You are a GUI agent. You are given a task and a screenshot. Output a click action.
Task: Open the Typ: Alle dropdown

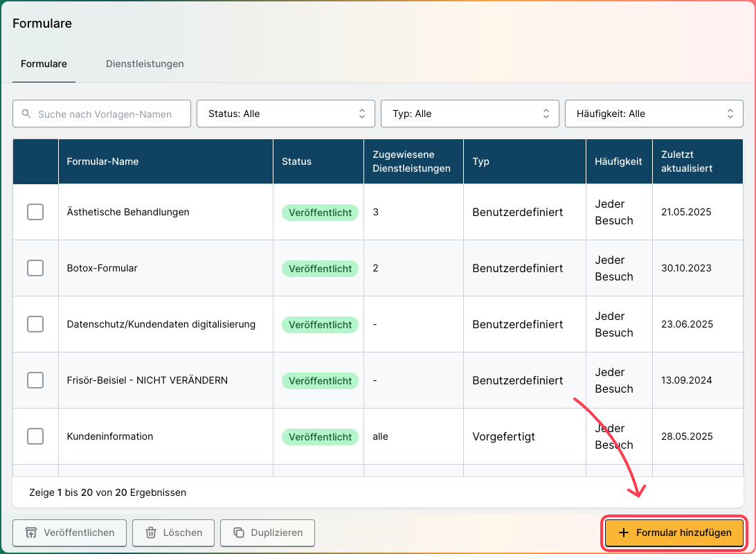470,114
